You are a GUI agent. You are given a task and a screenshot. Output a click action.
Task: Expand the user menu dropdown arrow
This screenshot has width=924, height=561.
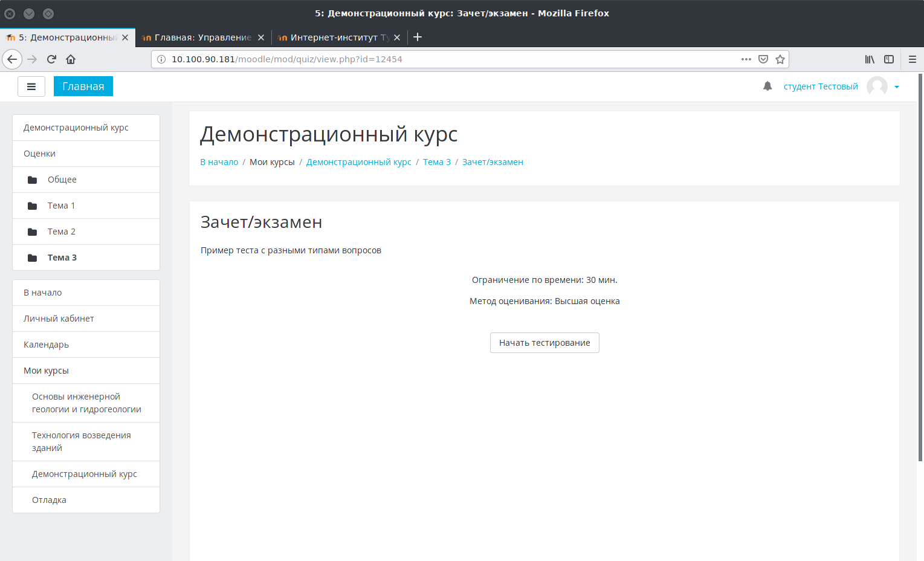click(x=897, y=87)
